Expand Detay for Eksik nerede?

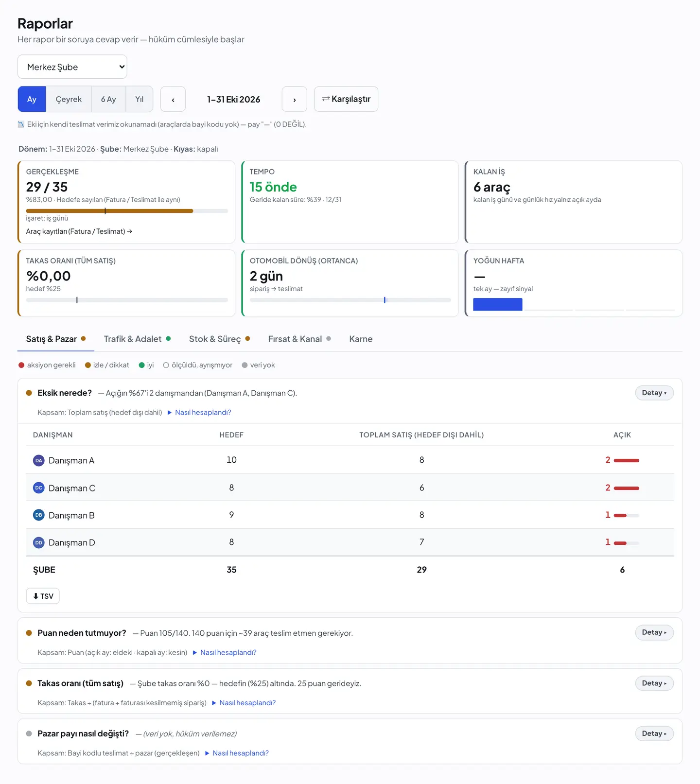click(654, 393)
